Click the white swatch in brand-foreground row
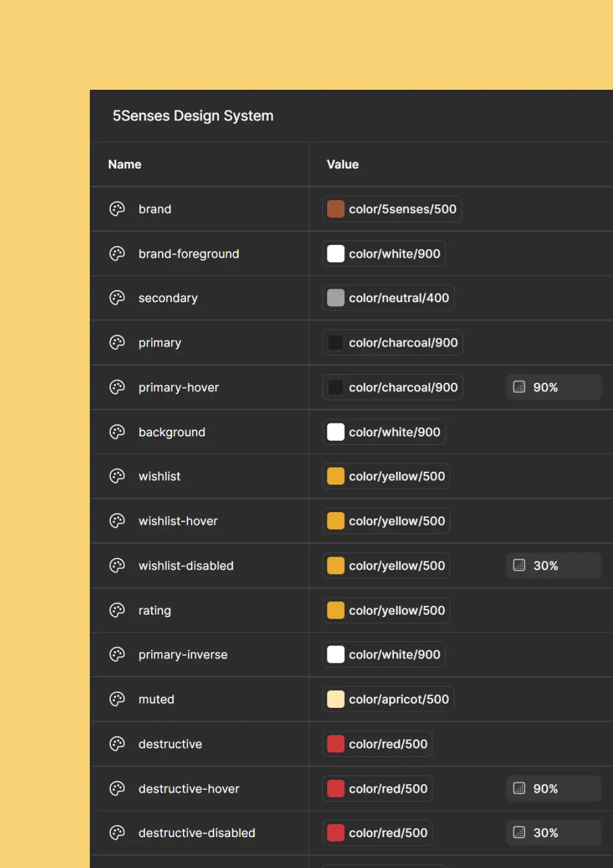 pyautogui.click(x=335, y=254)
